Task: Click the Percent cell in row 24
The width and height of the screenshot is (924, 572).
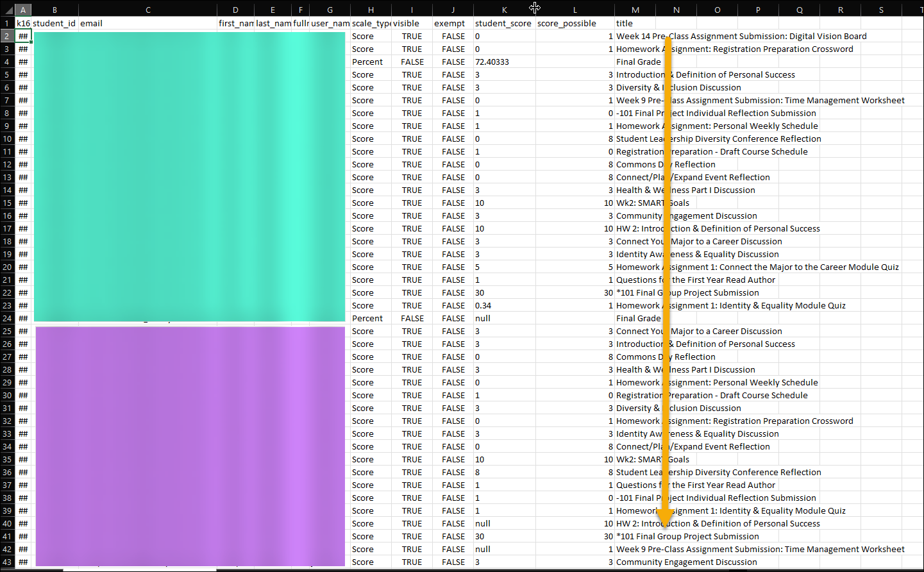Action: click(367, 318)
